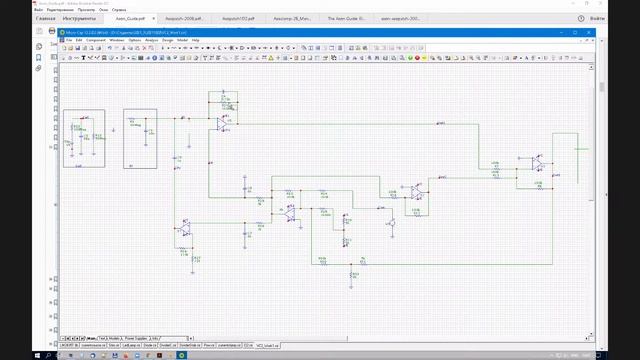The height and width of the screenshot is (360, 640).
Task: Switch to the Diode.cir file tab
Action: (150, 346)
